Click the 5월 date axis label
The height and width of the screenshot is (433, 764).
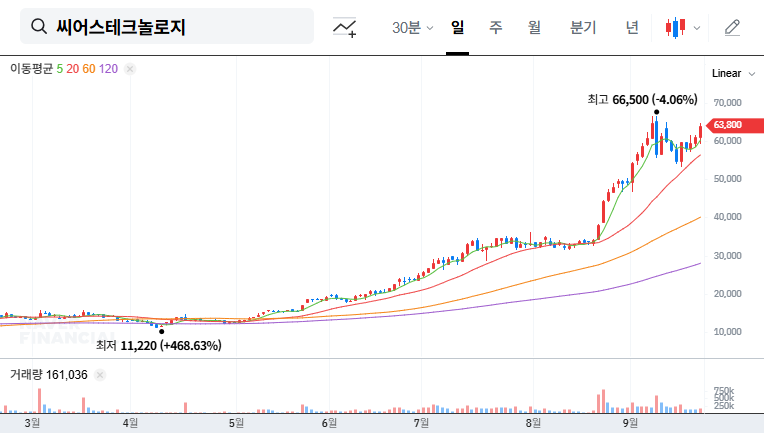click(236, 423)
